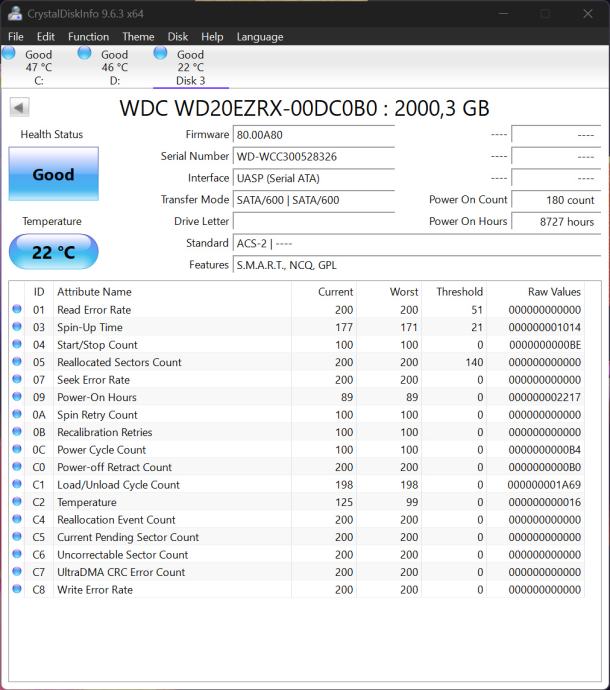The image size is (610, 690).
Task: Click the status dot for Current Pending Sector Count
Action: click(17, 536)
